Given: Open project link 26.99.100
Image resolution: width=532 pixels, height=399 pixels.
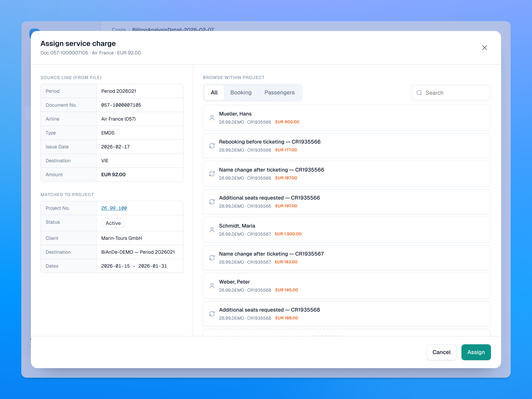Looking at the screenshot, I should 114,208.
